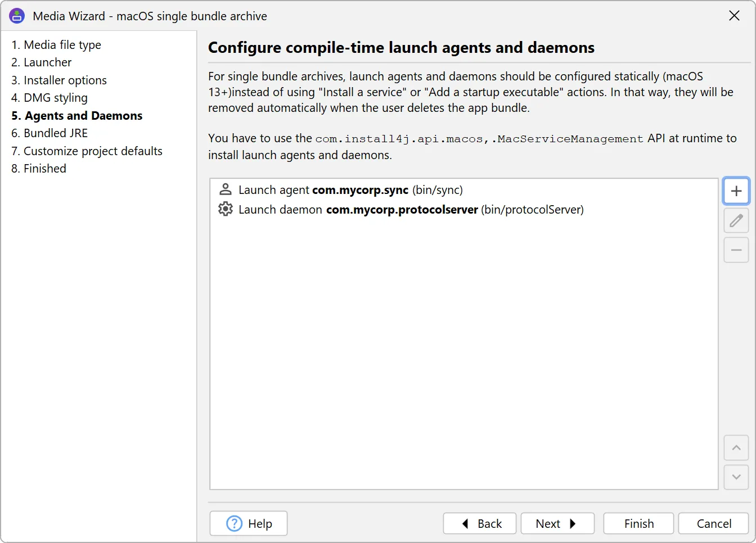Click the add button to create new service
The height and width of the screenshot is (543, 756).
(x=736, y=191)
